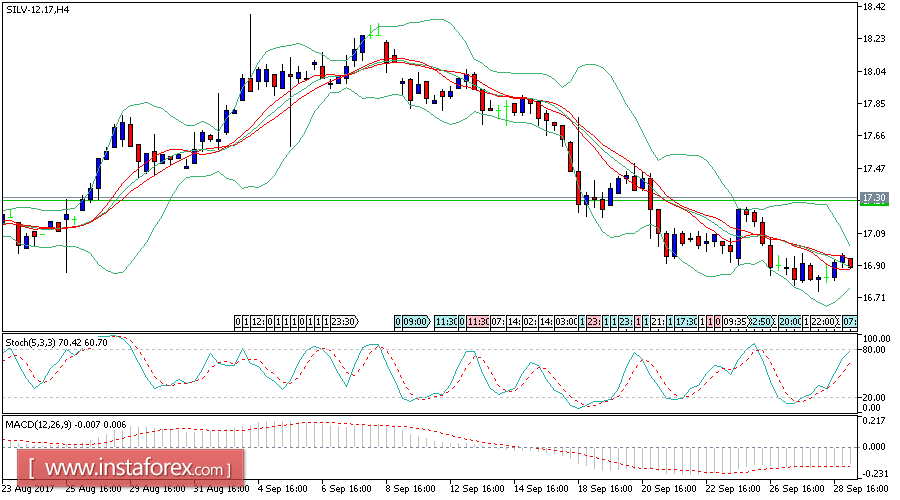
Task: Click the 6 Sep 16:00 date label
Action: 347,489
